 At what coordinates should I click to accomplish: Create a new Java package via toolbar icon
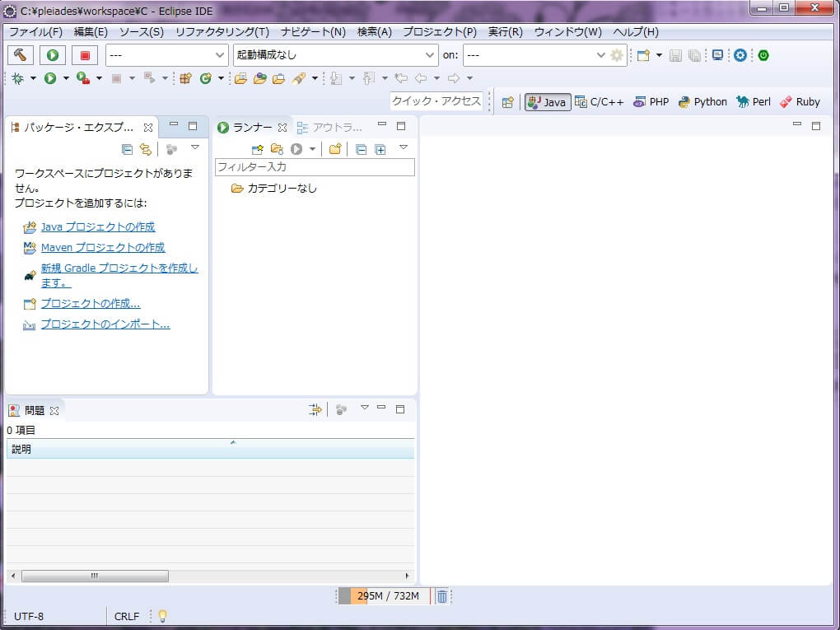[185, 79]
